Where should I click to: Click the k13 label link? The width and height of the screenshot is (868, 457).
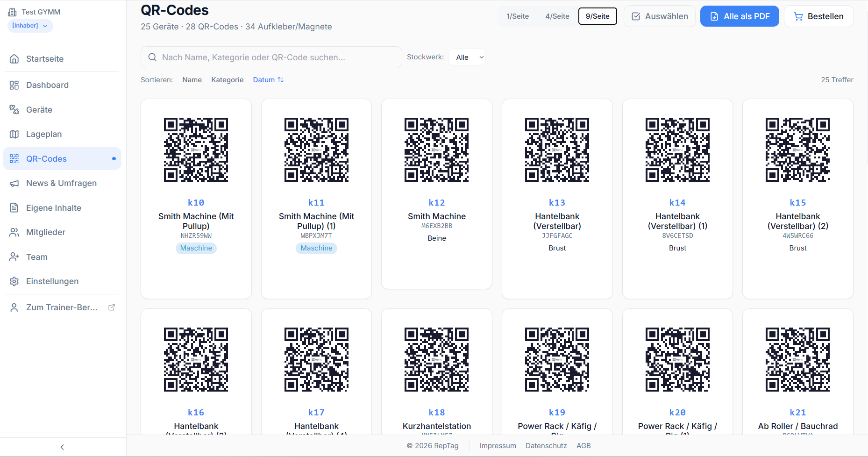coord(557,203)
